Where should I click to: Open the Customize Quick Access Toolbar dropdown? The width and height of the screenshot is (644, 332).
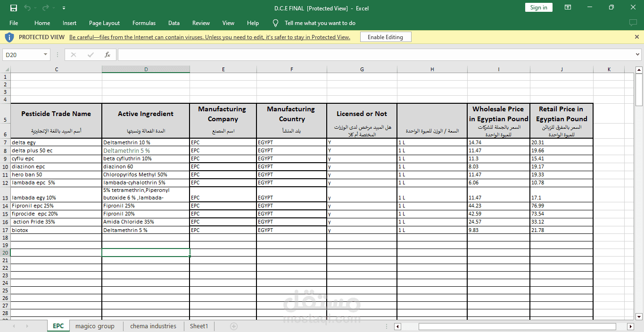(64, 8)
